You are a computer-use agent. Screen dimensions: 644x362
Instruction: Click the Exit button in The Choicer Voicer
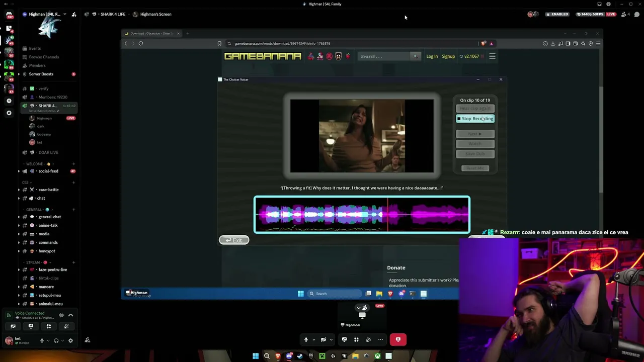[x=234, y=240]
